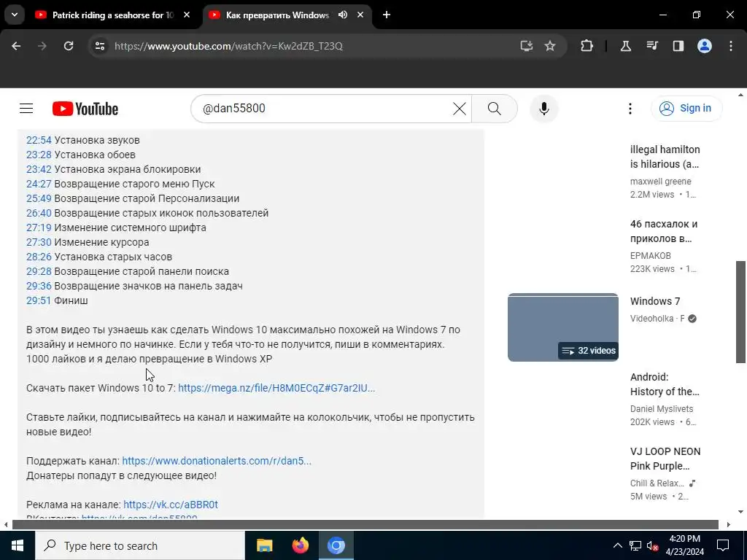Jump to timestamp 29:36
This screenshot has height=560, width=747.
point(39,286)
